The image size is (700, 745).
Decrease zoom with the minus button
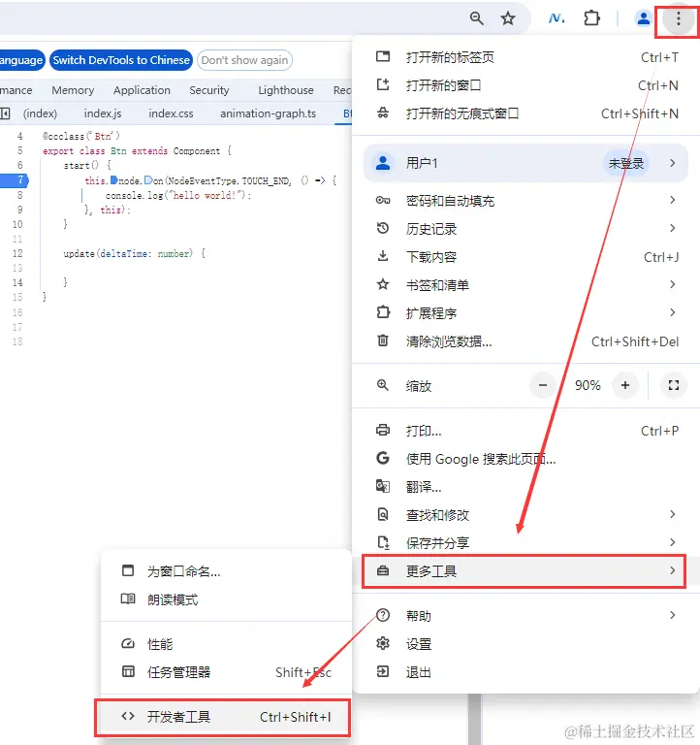tap(543, 385)
